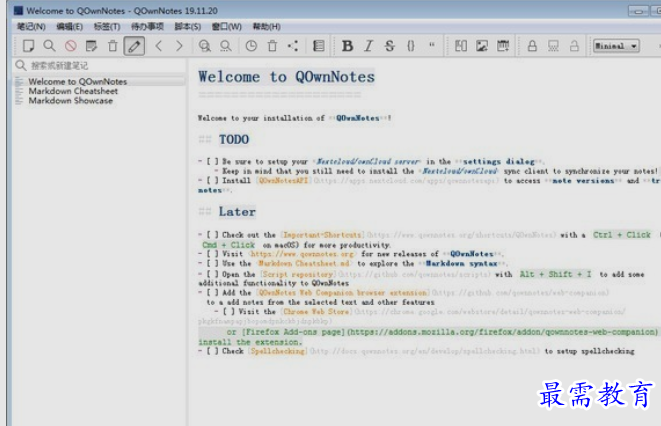Open the 窗口(W) menu

[226, 27]
